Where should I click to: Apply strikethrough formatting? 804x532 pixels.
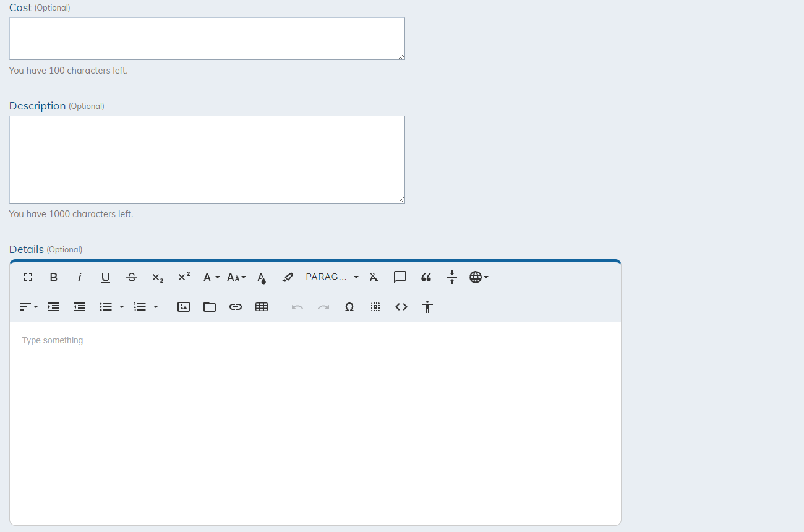pyautogui.click(x=132, y=277)
